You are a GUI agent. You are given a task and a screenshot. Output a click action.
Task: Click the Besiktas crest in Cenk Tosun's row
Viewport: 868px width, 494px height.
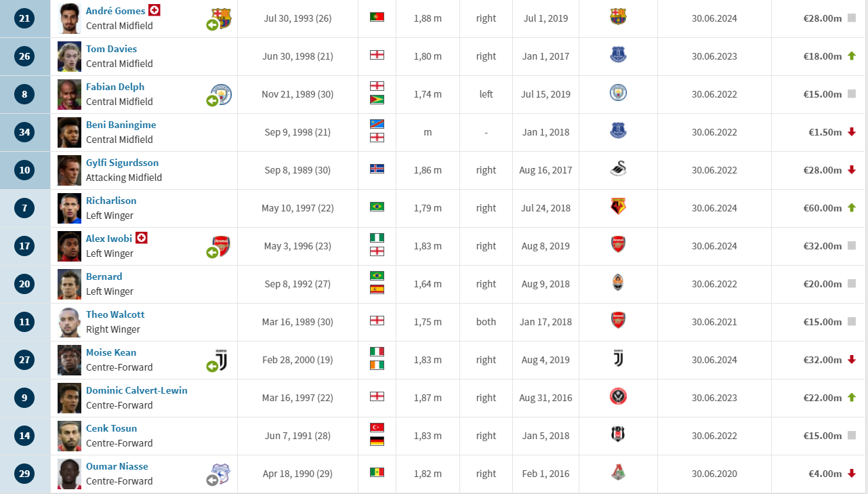click(x=618, y=436)
